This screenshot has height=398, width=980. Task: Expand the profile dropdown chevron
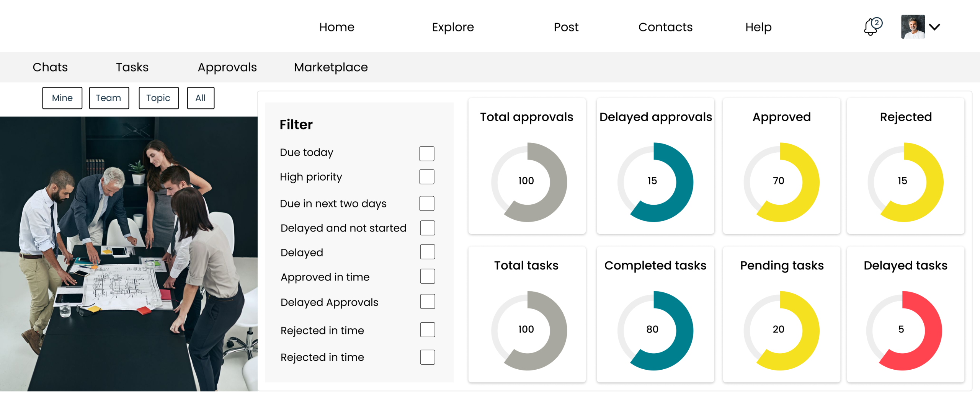pyautogui.click(x=935, y=27)
